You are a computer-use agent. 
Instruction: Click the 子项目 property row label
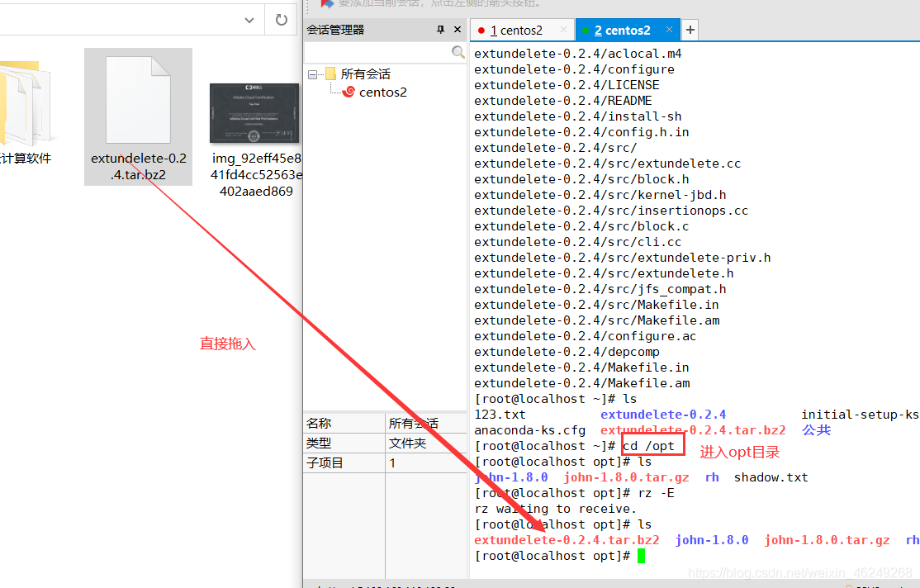[325, 463]
